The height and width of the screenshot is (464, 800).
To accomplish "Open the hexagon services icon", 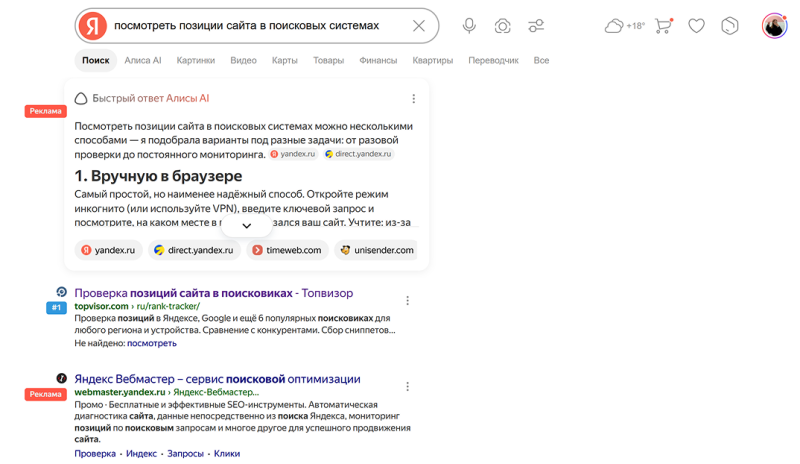I will click(x=730, y=26).
